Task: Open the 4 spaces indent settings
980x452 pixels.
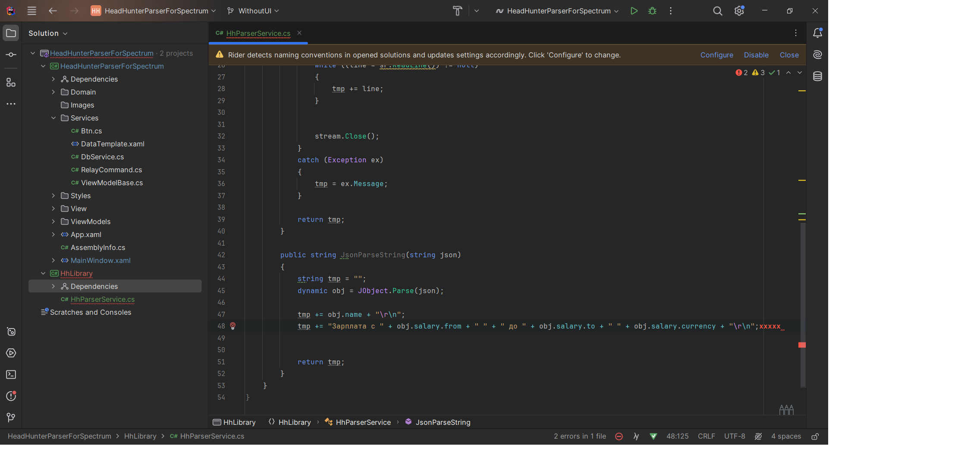Action: coord(786,436)
